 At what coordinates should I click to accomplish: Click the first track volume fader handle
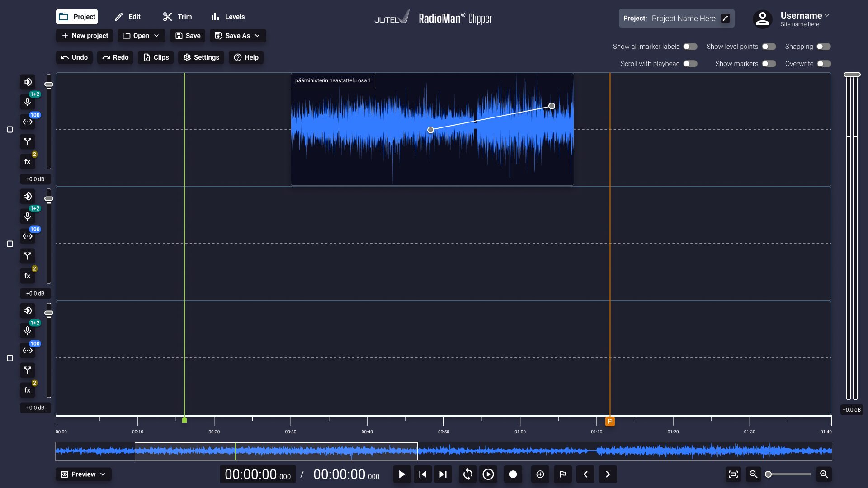point(49,84)
